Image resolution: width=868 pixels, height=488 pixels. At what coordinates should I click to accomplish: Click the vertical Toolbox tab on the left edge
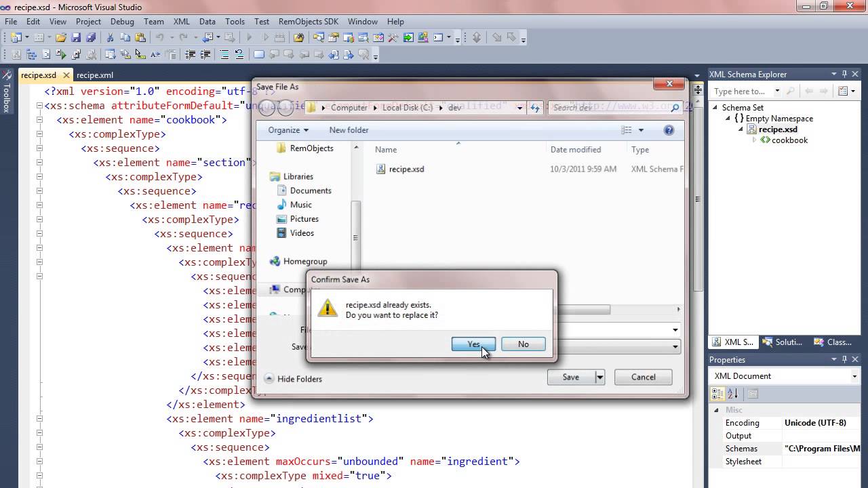6,91
